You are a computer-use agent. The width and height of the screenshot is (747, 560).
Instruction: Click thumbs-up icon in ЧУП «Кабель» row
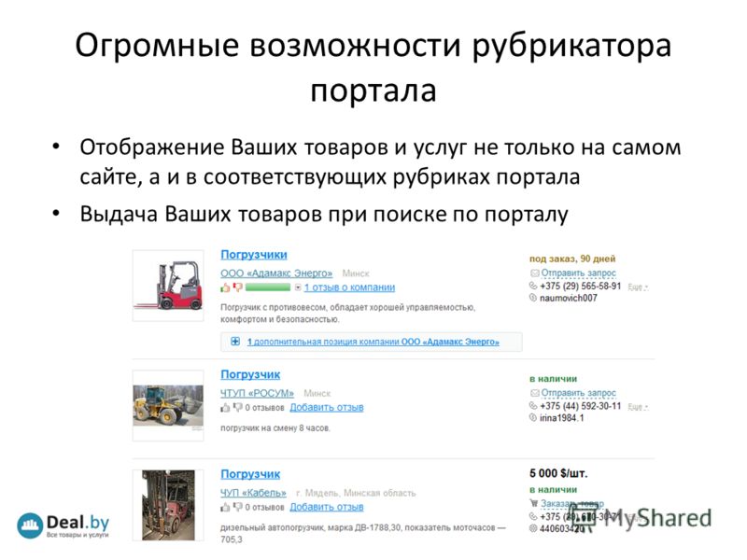(x=225, y=507)
